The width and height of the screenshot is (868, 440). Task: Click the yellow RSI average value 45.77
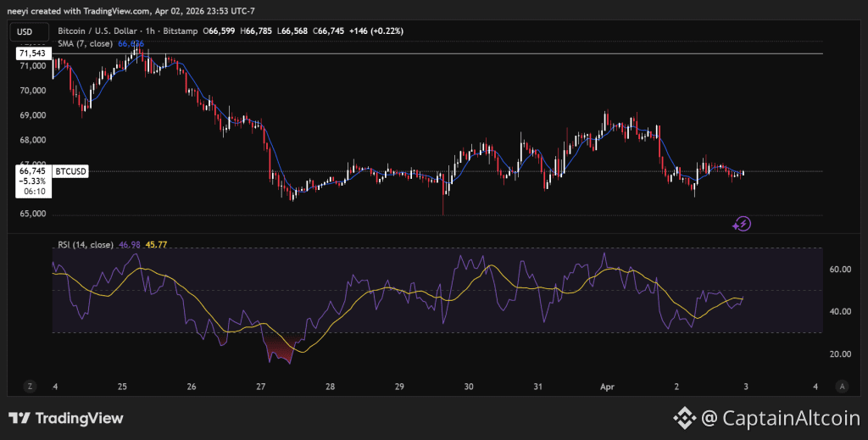click(x=156, y=244)
